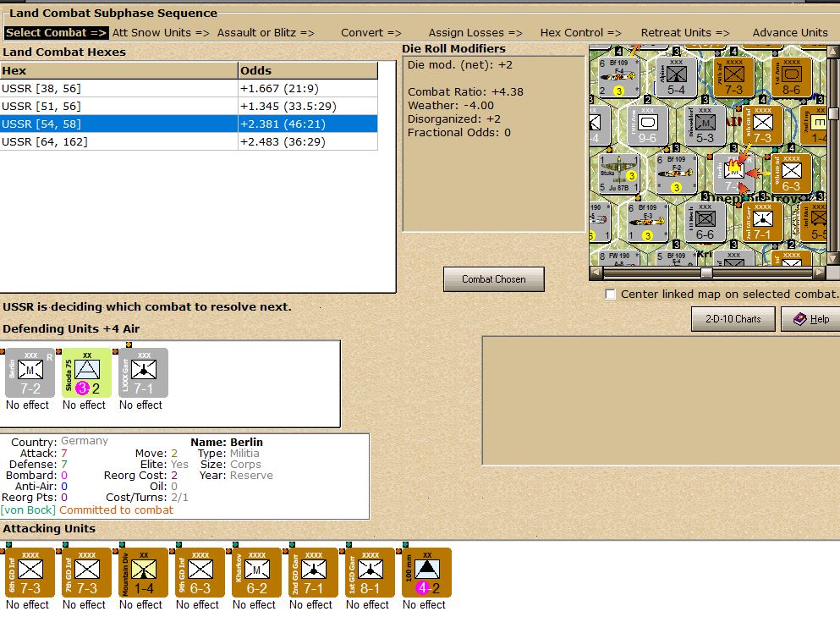Image resolution: width=840 pixels, height=617 pixels.
Task: Go to the Hex Control subphase step
Action: click(580, 33)
